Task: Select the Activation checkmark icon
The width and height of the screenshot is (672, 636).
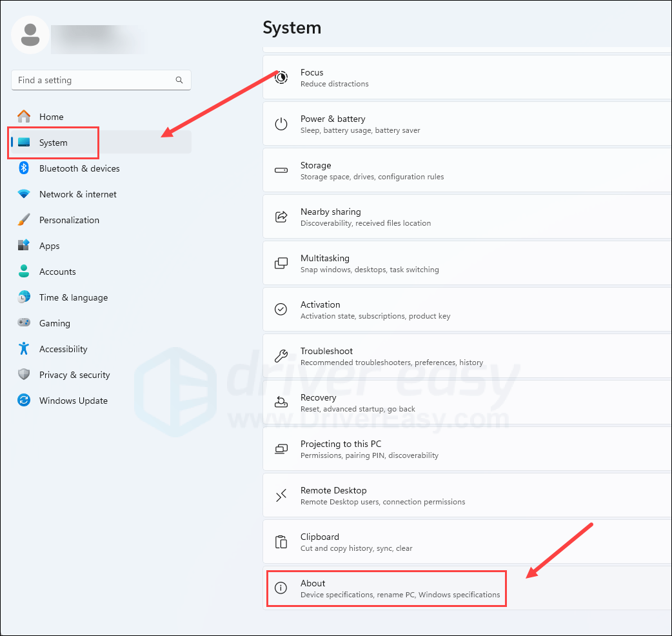Action: click(281, 309)
